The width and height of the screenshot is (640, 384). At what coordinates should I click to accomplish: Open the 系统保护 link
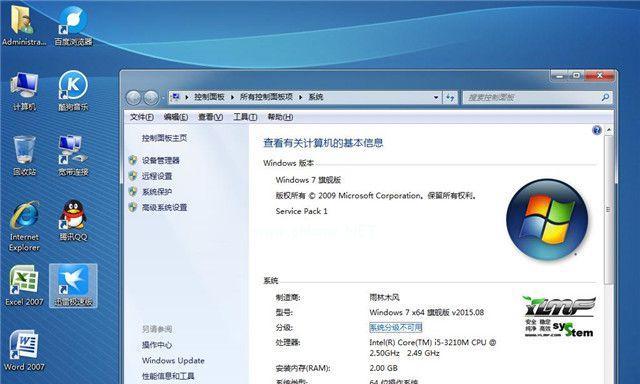(x=157, y=192)
